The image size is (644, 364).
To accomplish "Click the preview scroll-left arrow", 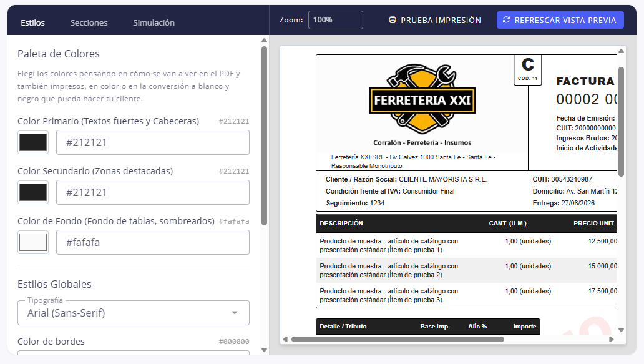I will click(x=285, y=340).
